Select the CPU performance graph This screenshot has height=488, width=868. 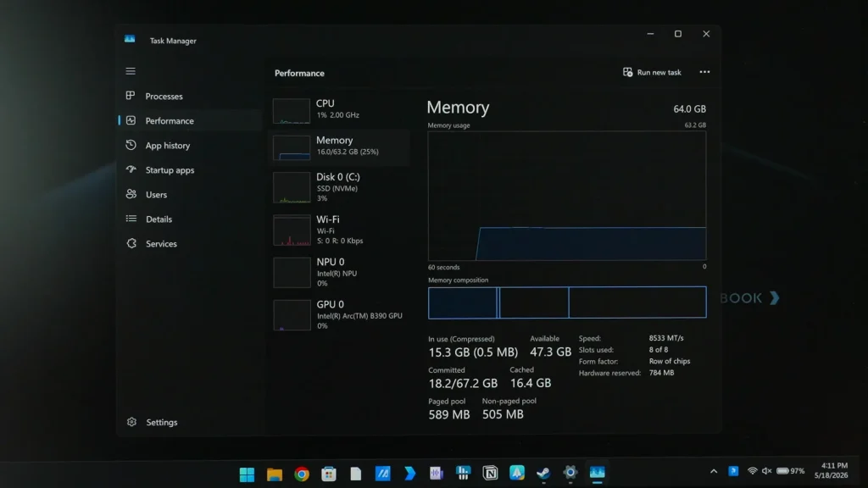(339, 109)
